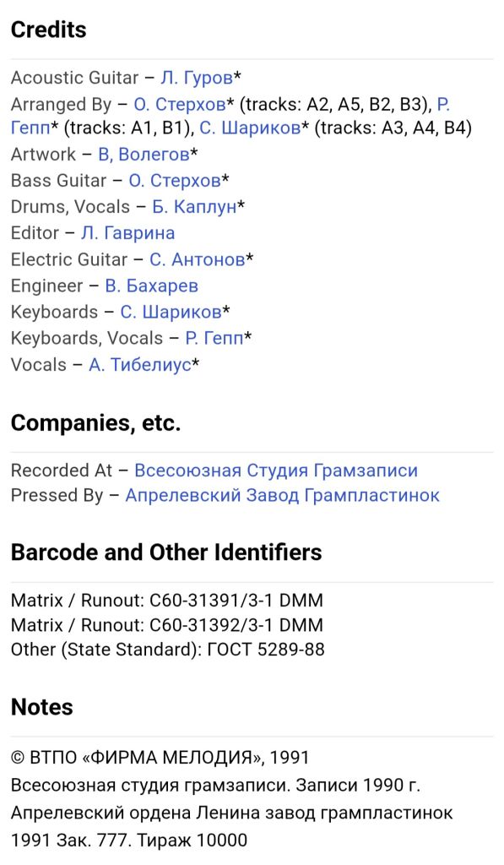
Task: Open С. Шариков link in Arranged By
Action: pos(250,128)
